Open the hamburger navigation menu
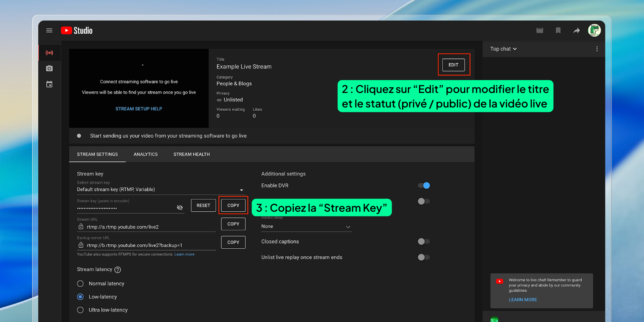 click(50, 31)
